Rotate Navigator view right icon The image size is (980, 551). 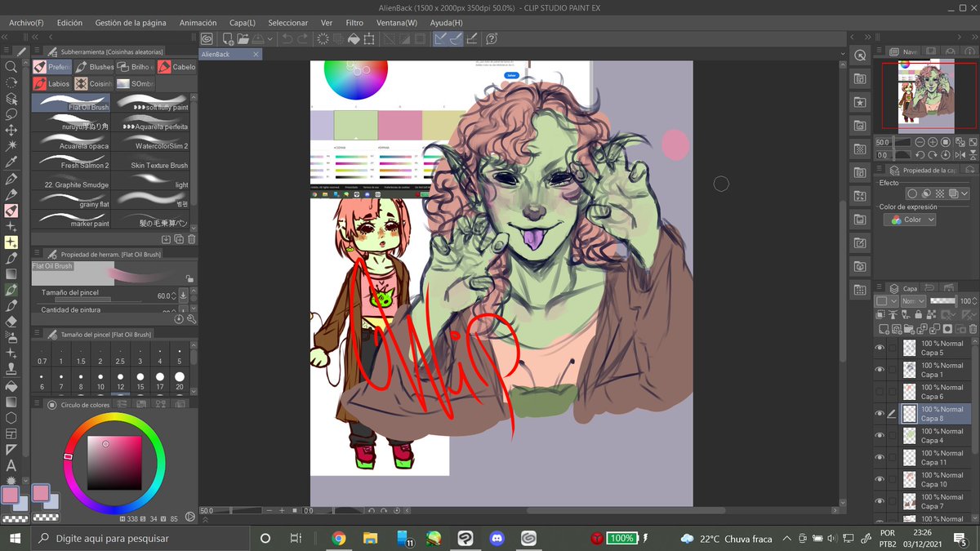933,154
